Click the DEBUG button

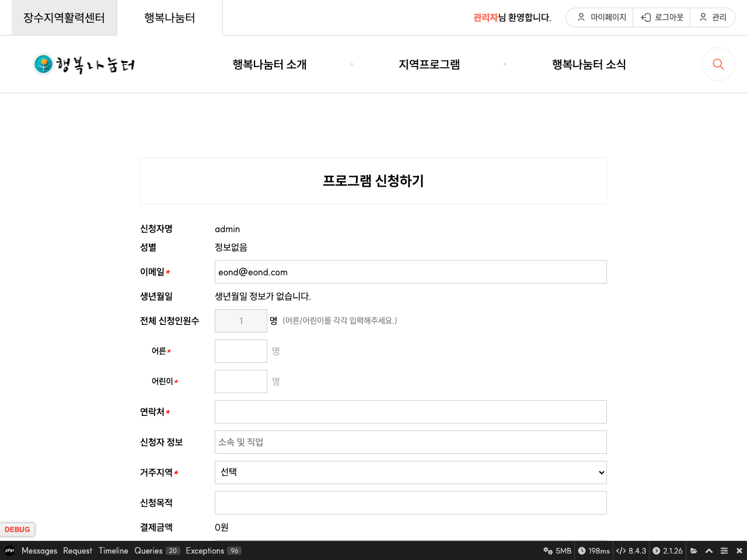tap(18, 529)
